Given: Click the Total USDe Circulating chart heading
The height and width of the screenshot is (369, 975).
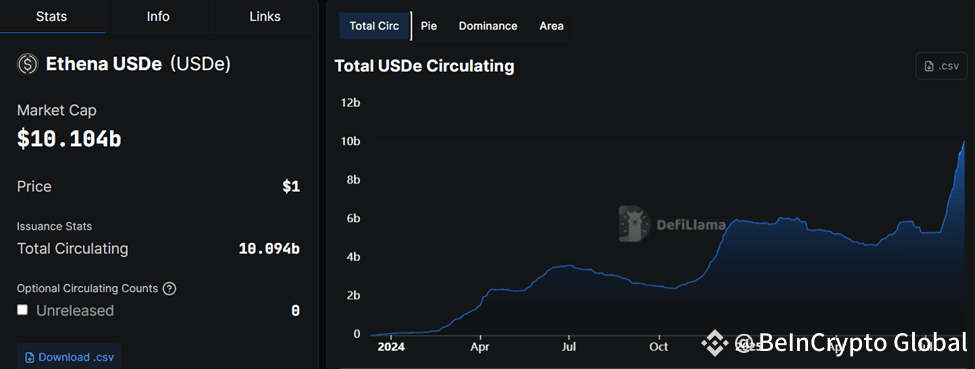Looking at the screenshot, I should click(x=424, y=66).
